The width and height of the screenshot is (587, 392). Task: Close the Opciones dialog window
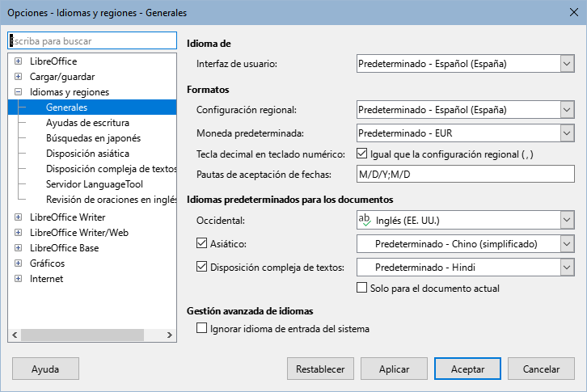(573, 12)
